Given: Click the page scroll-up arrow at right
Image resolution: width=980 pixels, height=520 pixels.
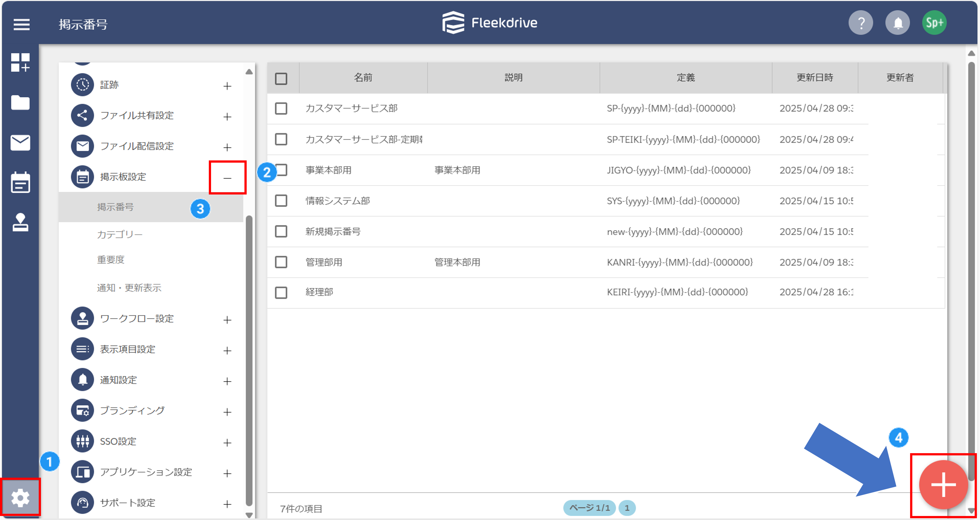Looking at the screenshot, I should [971, 53].
